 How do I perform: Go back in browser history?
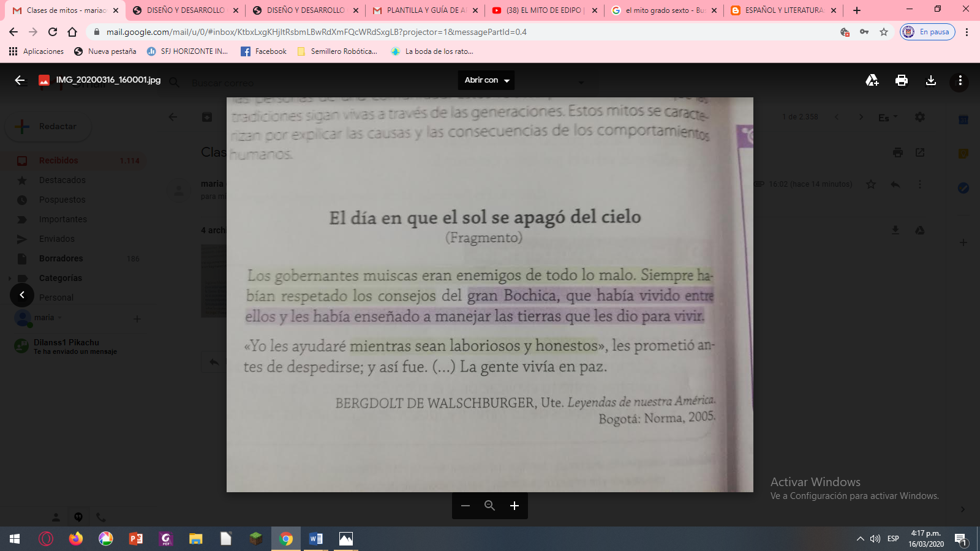tap(13, 32)
